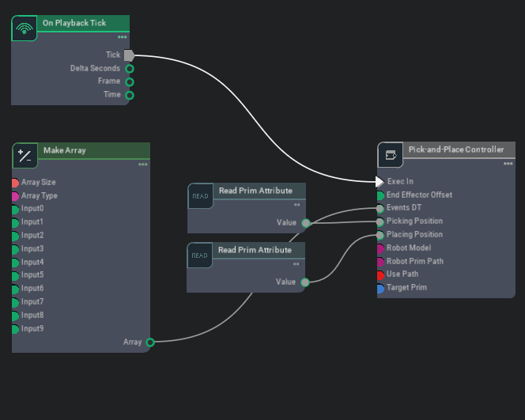Viewport: 525px width, 420px height.
Task: Expand Pick-and-Place Controller options dots
Action: click(x=508, y=164)
